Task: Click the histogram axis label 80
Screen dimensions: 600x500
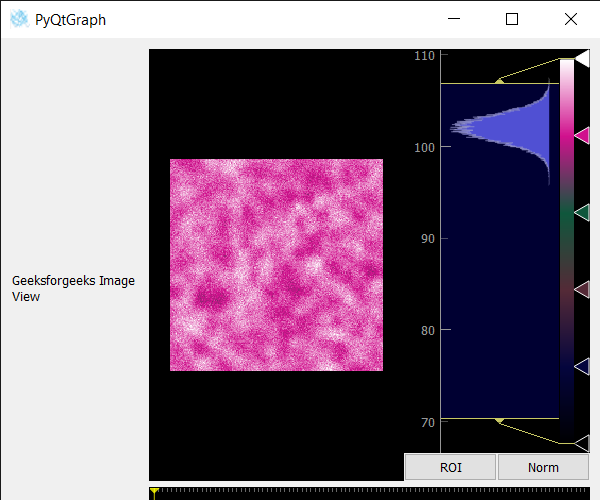Action: point(428,331)
